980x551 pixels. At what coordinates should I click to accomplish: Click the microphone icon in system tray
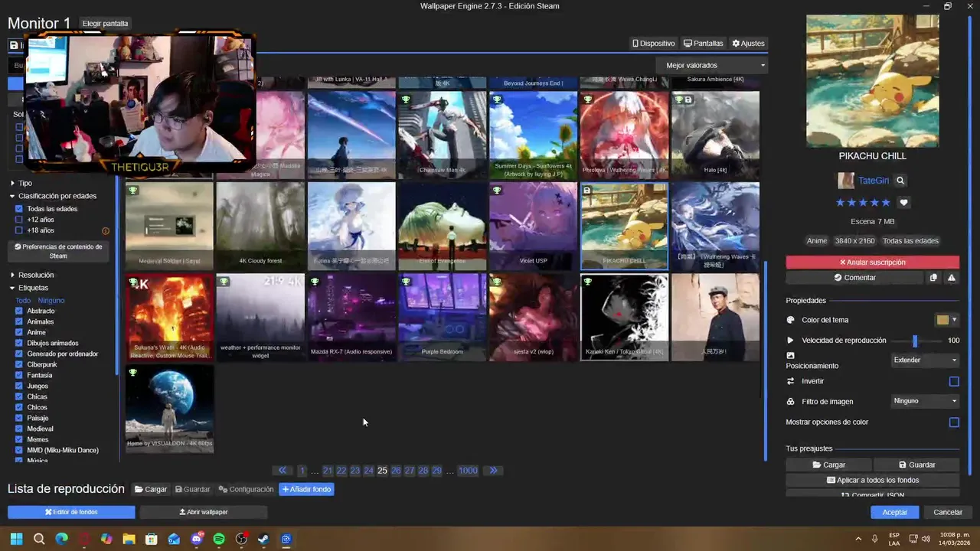[874, 539]
